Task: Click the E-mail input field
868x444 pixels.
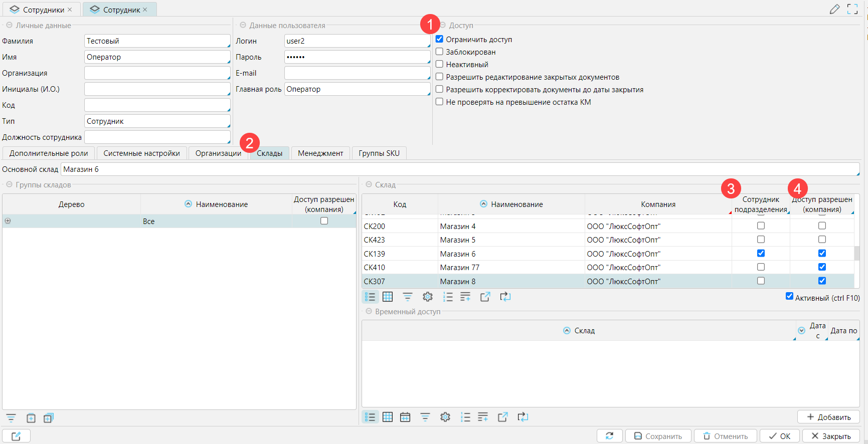Action: click(357, 73)
